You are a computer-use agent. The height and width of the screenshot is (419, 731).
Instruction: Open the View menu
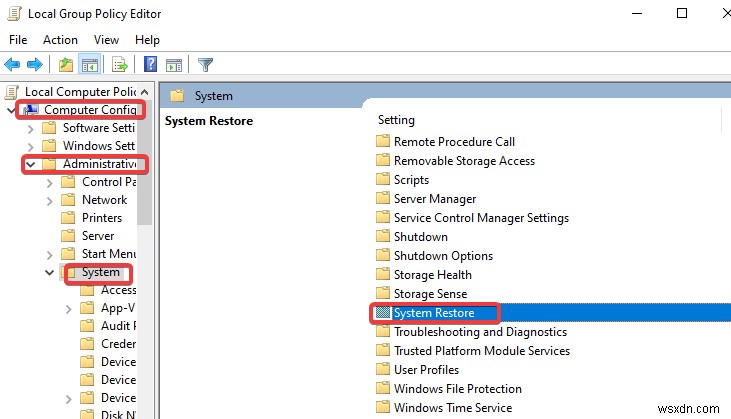pyautogui.click(x=106, y=40)
